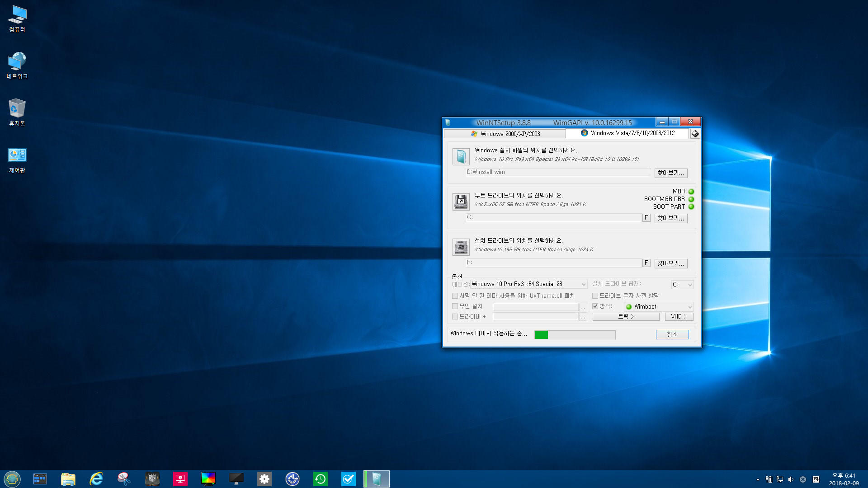Screen dimensions: 868x488
Task: Open the gear settings taskbar icon
Action: point(264,479)
